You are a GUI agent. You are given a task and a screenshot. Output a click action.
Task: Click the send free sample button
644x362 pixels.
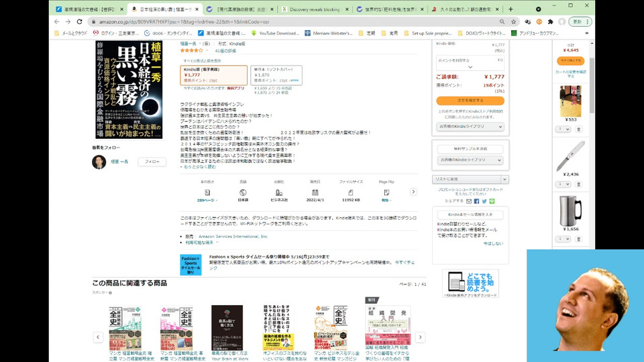[x=470, y=149]
